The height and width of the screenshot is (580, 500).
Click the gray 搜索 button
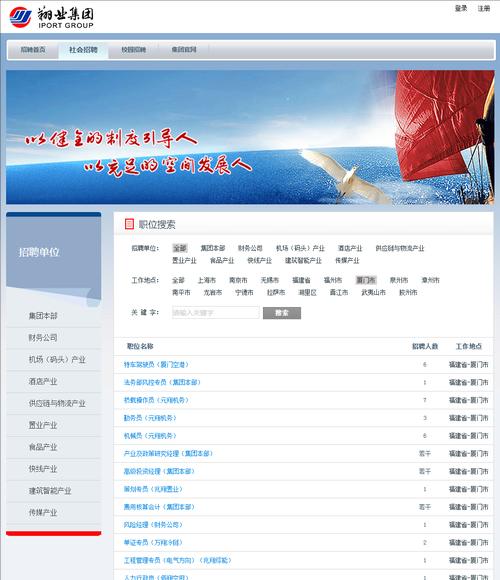[282, 313]
